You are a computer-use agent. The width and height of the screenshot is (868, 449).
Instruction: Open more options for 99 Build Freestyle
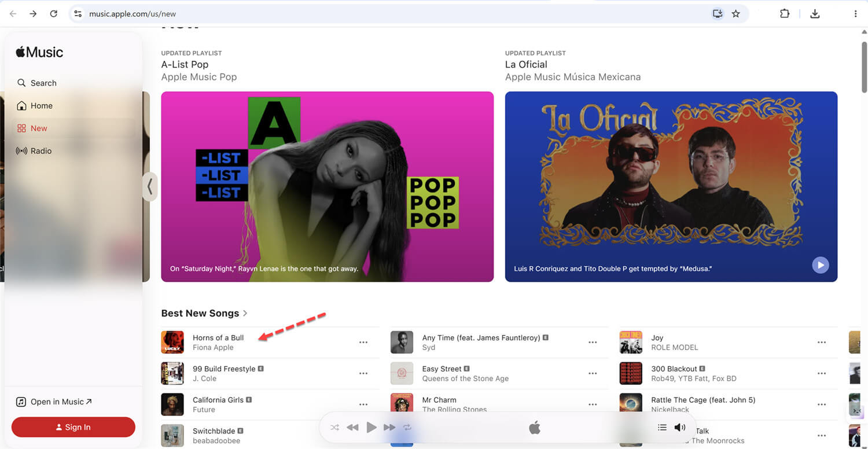tap(363, 373)
